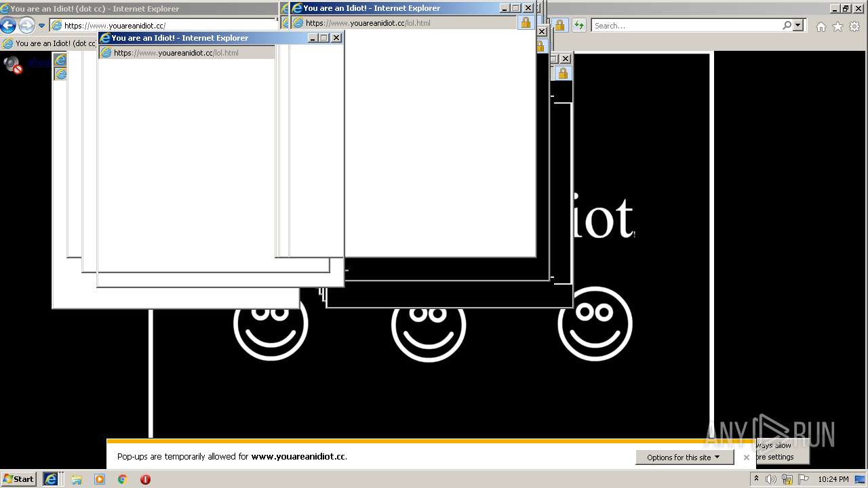
Task: Click the lower IE icon in background popup stack
Action: (x=60, y=74)
